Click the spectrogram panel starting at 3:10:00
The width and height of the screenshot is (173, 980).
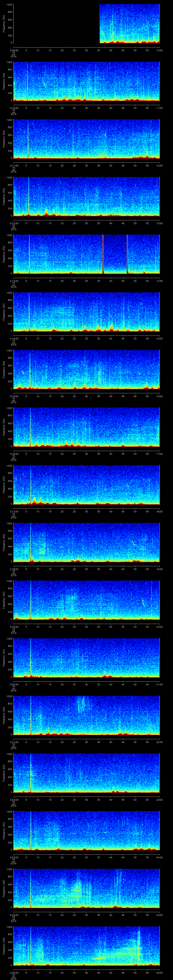tap(87, 81)
